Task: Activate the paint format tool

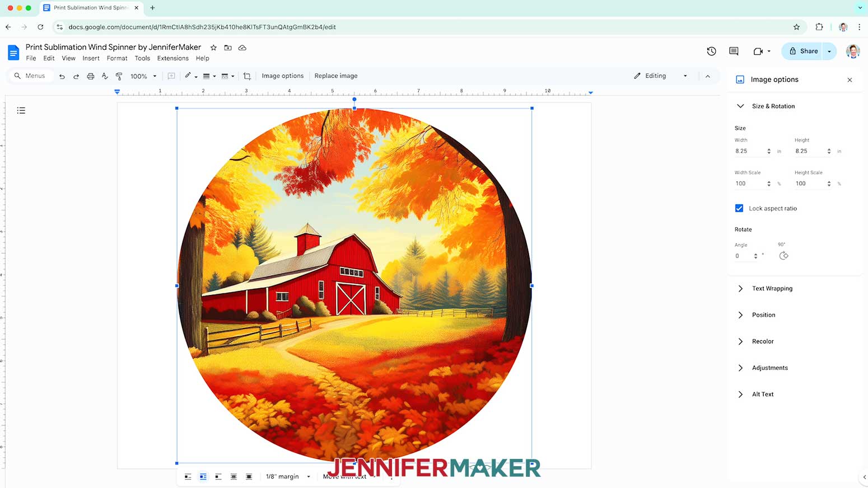Action: [119, 76]
